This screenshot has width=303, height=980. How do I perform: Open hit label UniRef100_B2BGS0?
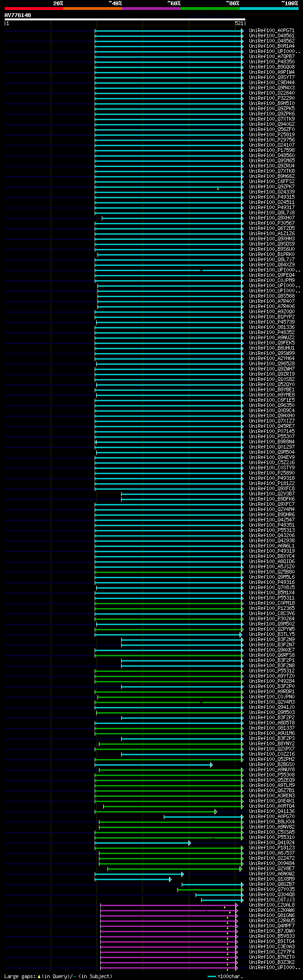pos(272,764)
